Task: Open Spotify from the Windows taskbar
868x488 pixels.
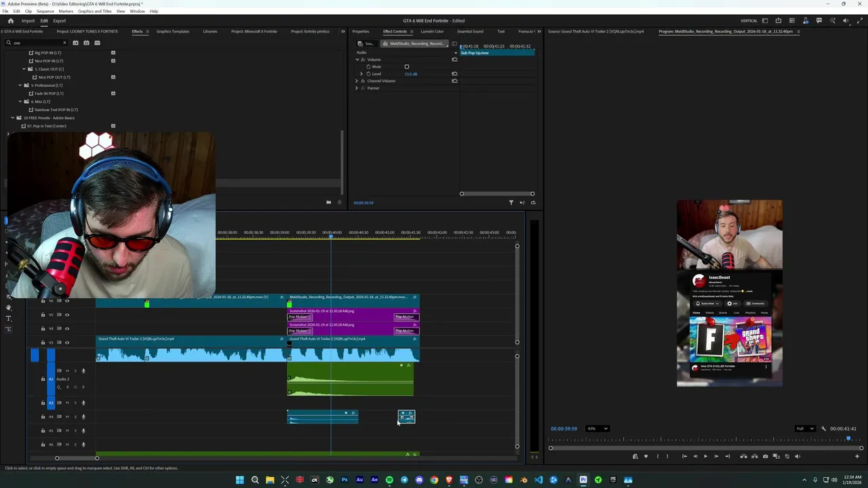Action: 389,480
